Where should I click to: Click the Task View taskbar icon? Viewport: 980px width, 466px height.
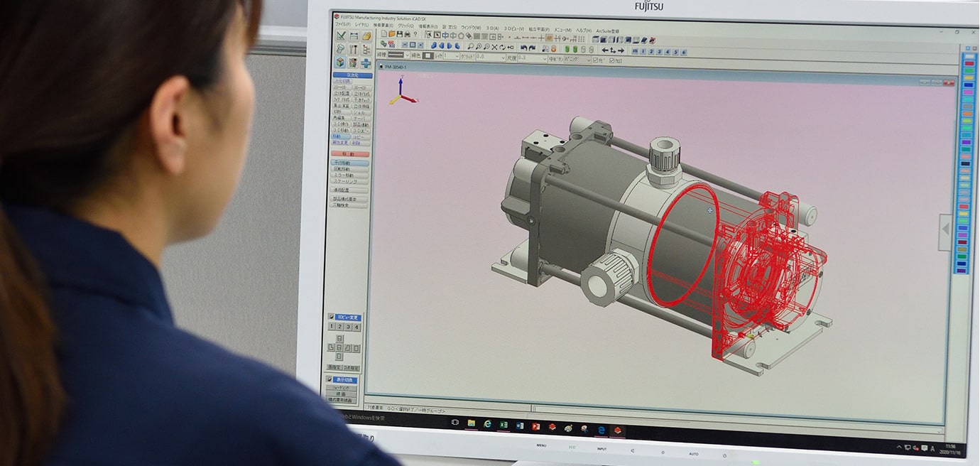coord(454,423)
